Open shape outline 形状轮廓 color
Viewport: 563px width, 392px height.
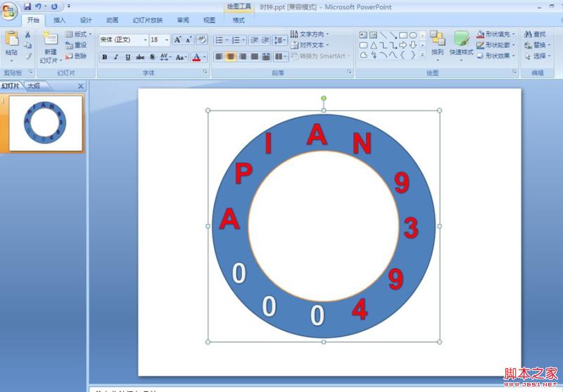point(496,45)
